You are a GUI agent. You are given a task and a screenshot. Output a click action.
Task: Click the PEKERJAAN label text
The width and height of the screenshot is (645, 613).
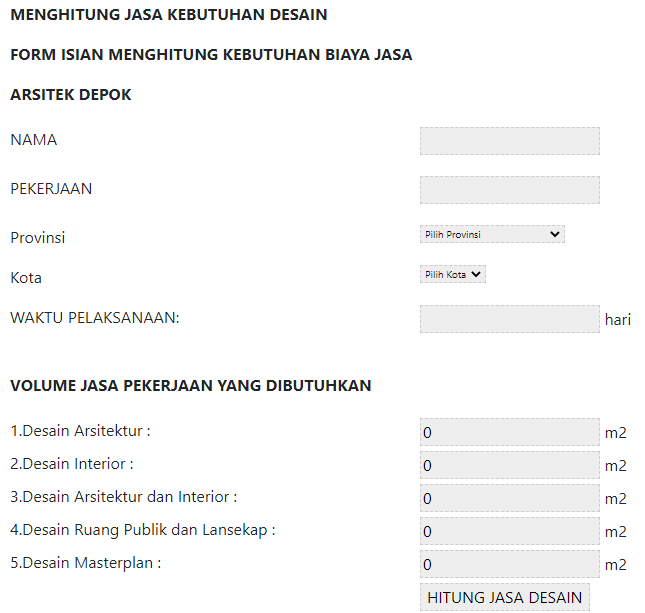[x=51, y=188]
